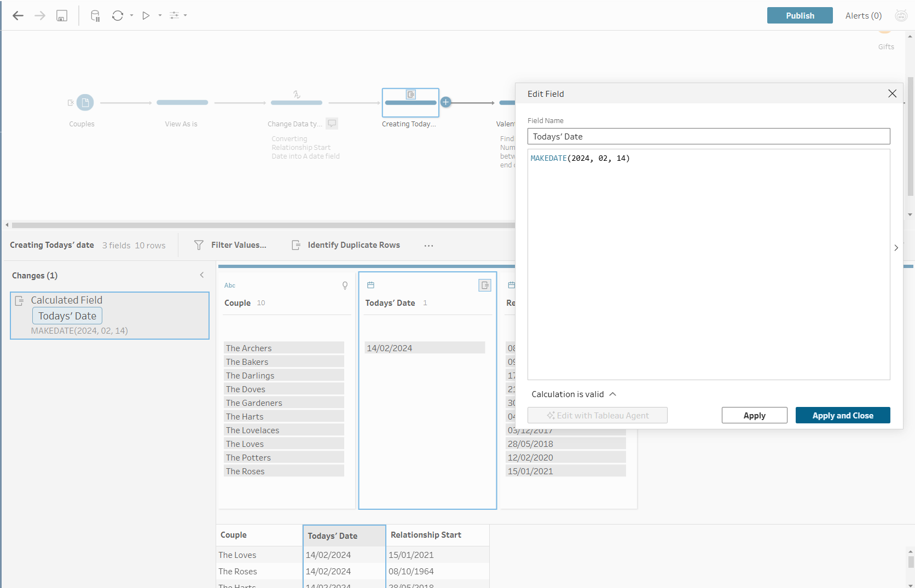Viewport: 915px width, 588px height.
Task: Open the more options ellipsis menu
Action: click(428, 246)
